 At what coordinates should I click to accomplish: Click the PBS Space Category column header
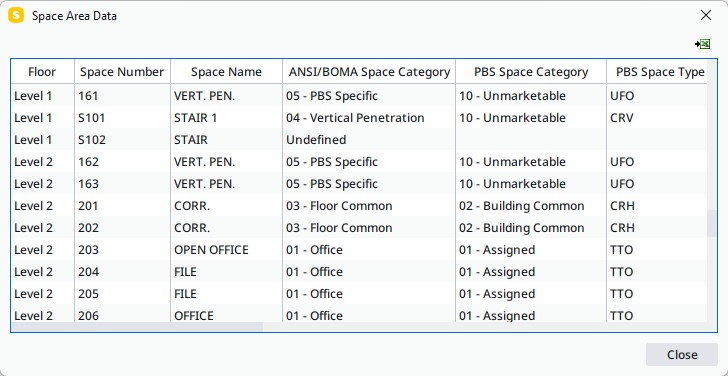coord(531,72)
